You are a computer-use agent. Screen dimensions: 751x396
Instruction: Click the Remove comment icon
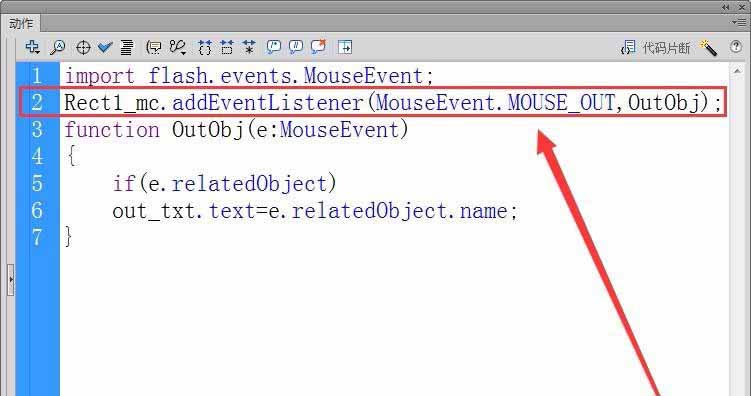click(318, 46)
